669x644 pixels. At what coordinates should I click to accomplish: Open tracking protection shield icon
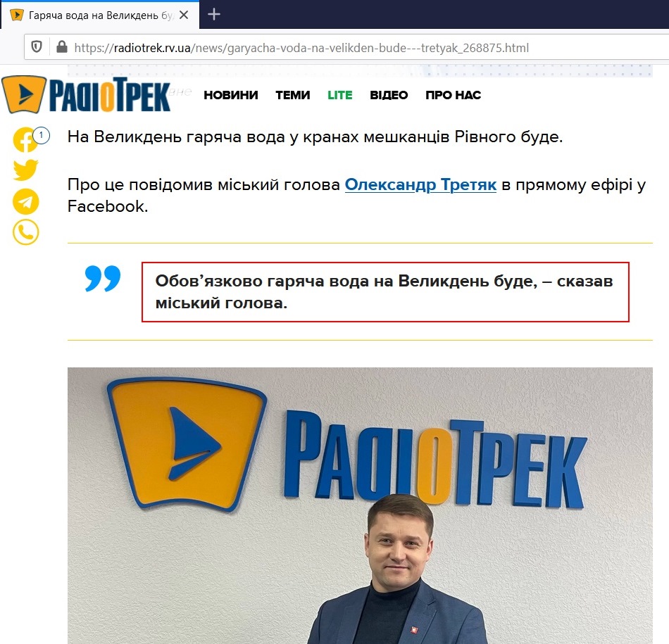[37, 47]
